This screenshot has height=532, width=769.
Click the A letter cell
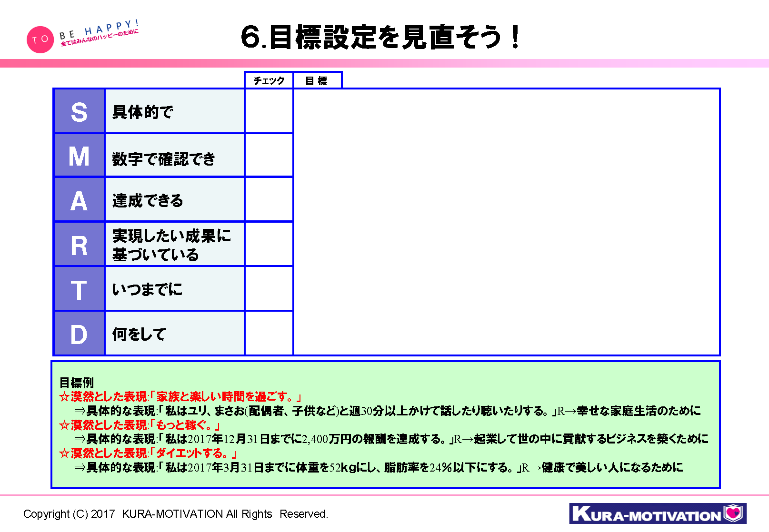pyautogui.click(x=79, y=200)
